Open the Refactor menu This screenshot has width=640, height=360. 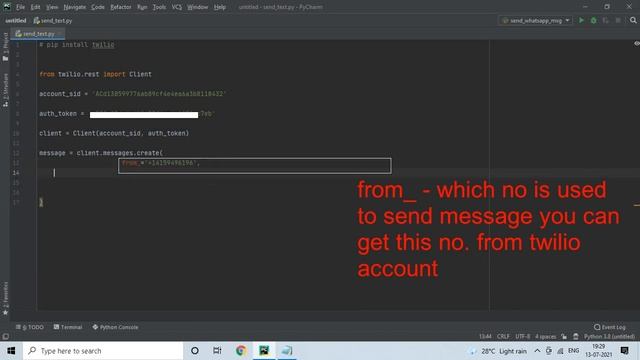point(121,7)
